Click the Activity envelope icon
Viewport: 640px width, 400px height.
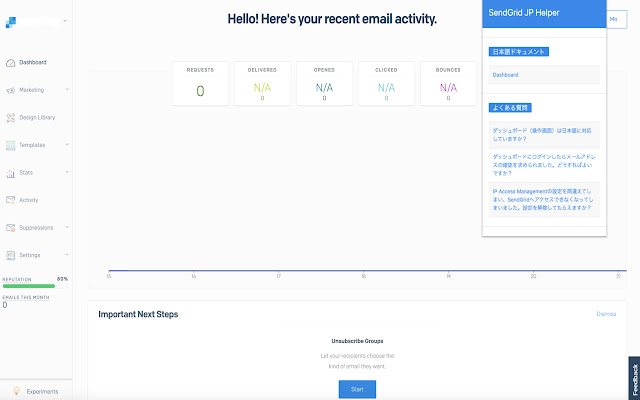[10, 200]
